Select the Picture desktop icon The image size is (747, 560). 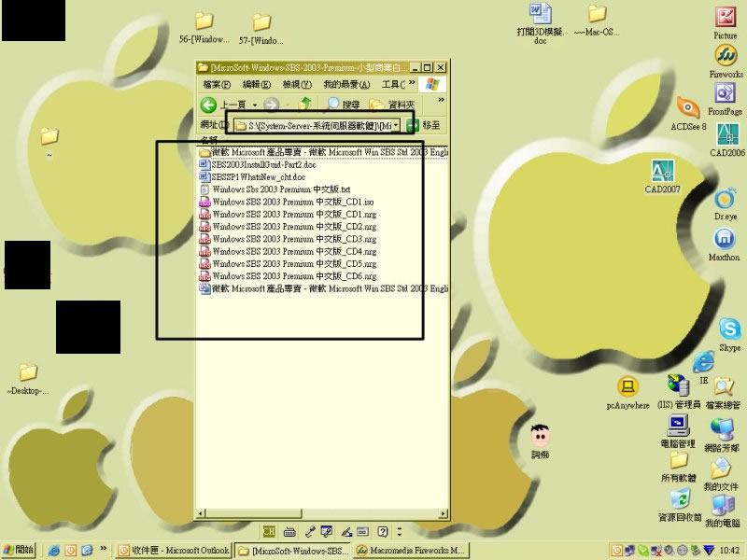[726, 22]
